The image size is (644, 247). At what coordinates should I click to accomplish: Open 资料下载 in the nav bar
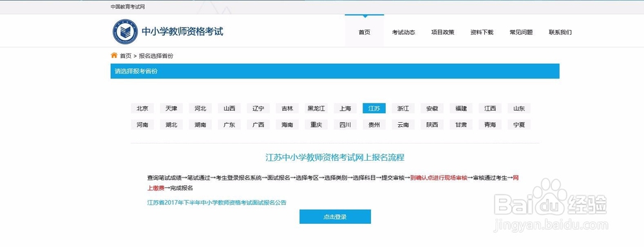pyautogui.click(x=482, y=32)
